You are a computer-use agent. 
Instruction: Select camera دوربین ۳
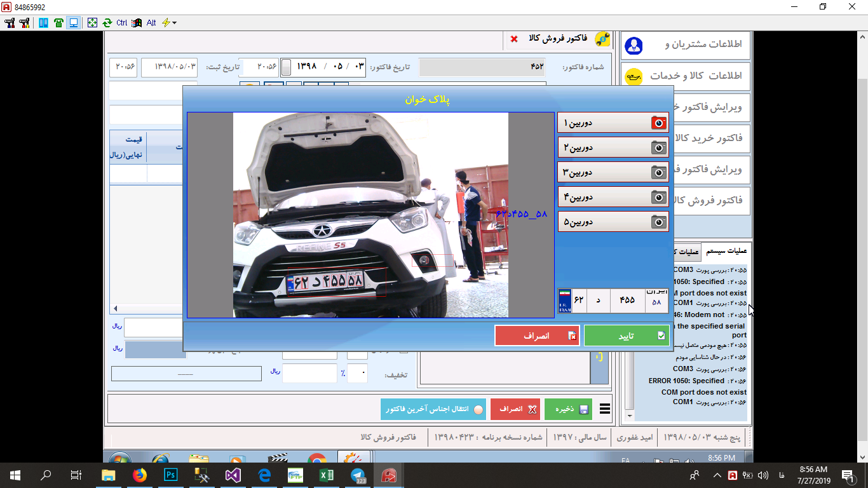click(x=613, y=172)
